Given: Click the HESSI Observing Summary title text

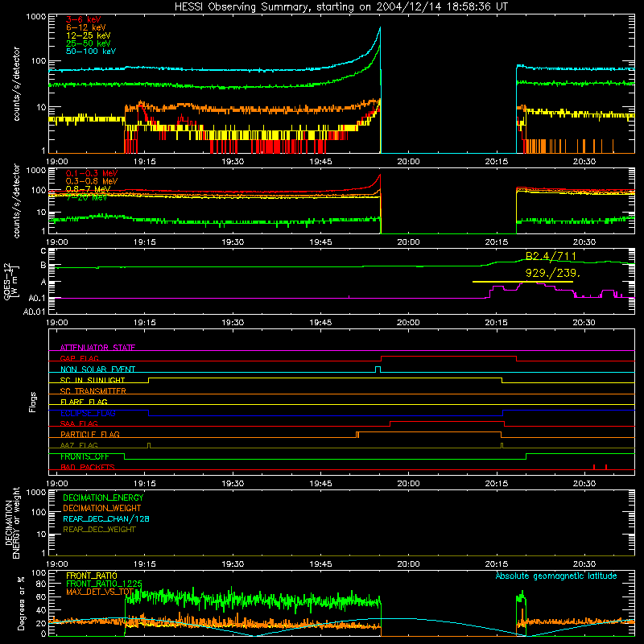Looking at the screenshot, I should click(341, 6).
